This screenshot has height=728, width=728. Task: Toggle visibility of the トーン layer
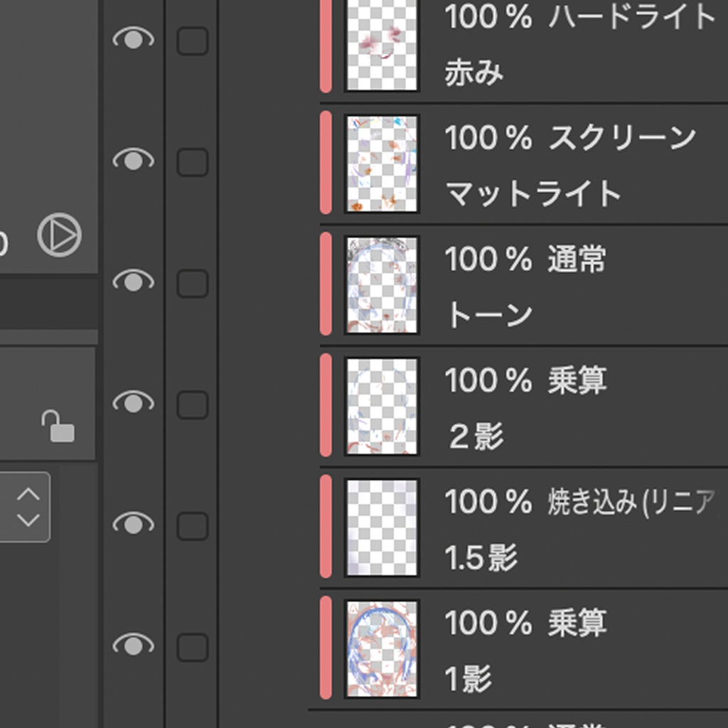133,282
